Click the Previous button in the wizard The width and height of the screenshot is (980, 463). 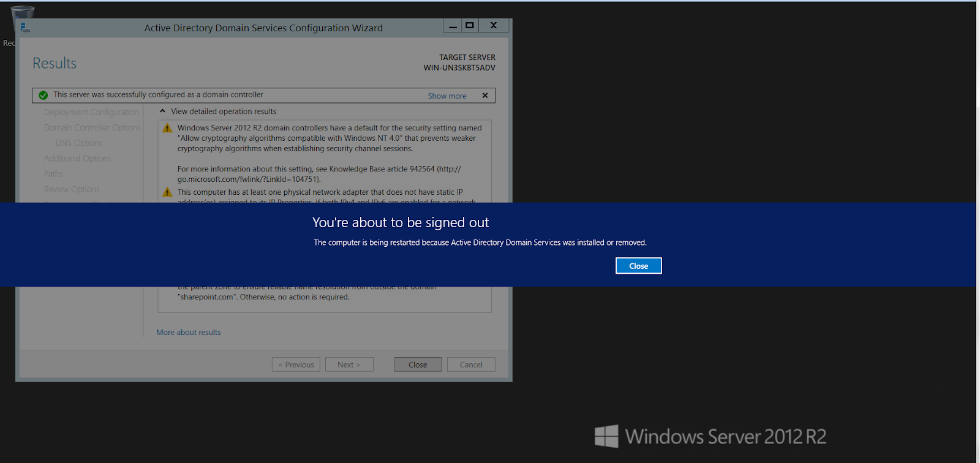(296, 364)
